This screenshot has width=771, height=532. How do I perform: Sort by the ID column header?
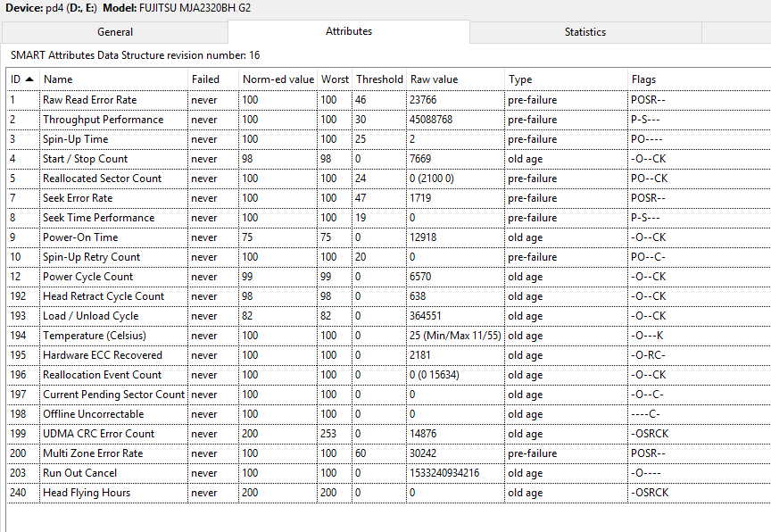click(x=22, y=79)
